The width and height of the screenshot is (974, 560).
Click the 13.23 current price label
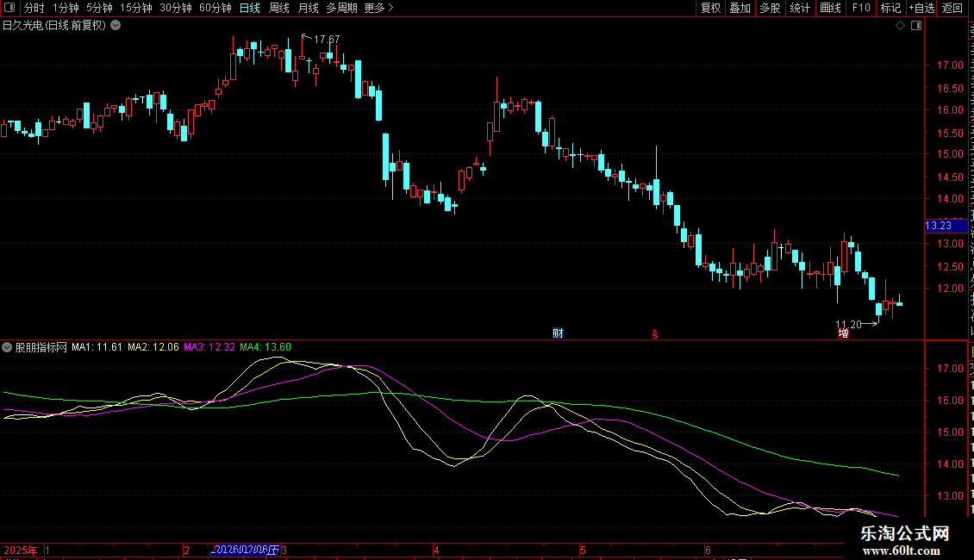946,226
